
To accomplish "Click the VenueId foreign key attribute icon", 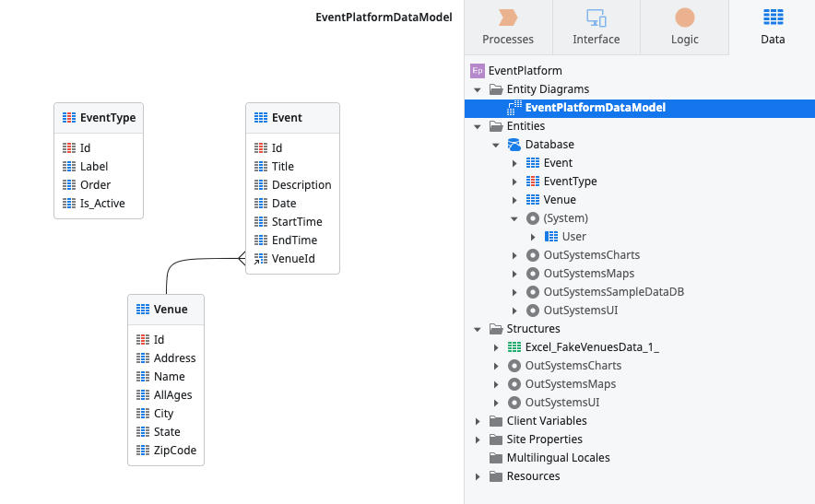I will (260, 259).
